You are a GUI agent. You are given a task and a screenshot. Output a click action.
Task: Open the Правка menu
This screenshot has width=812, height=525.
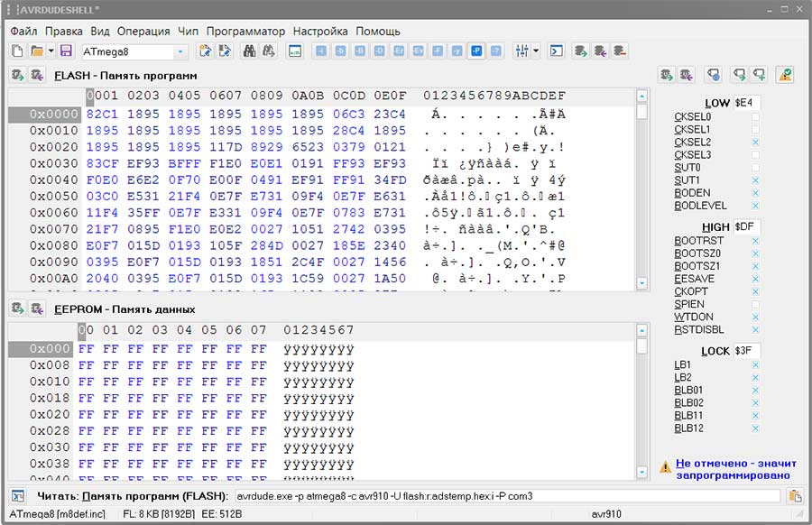(64, 31)
